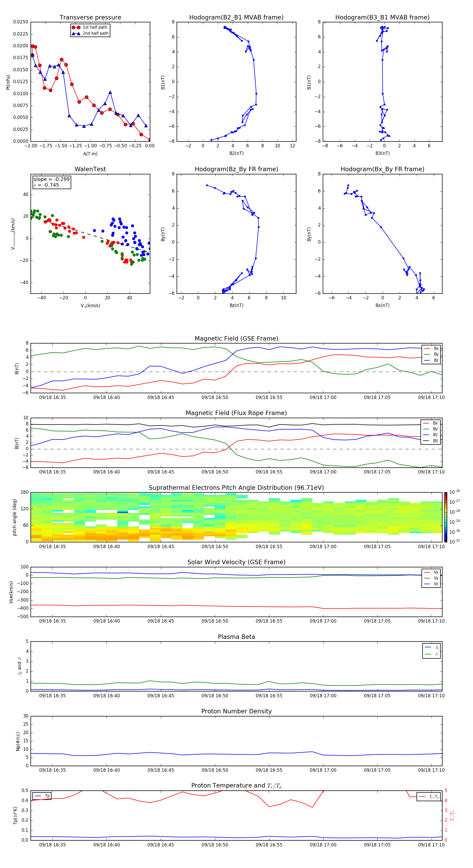
Task: Click the 'V_A(km/s)' x-axis label
Action: (x=90, y=306)
